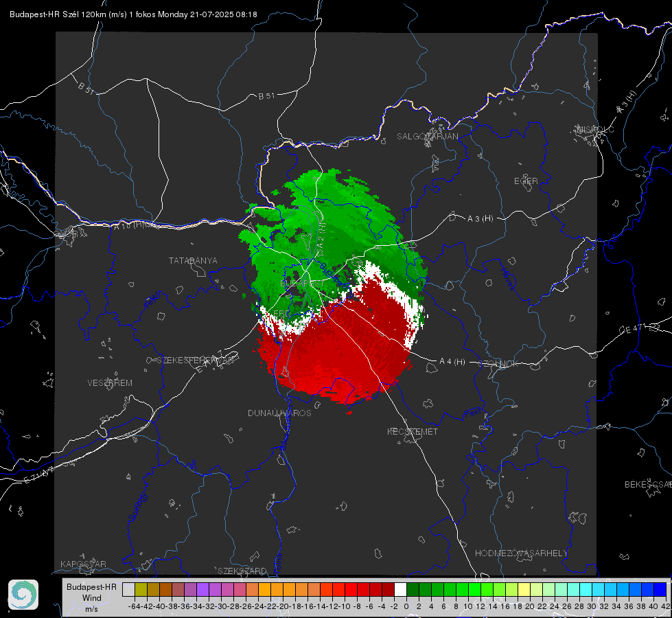Select the KAPOSVÁR city label
The width and height of the screenshot is (672, 618).
pos(83,564)
